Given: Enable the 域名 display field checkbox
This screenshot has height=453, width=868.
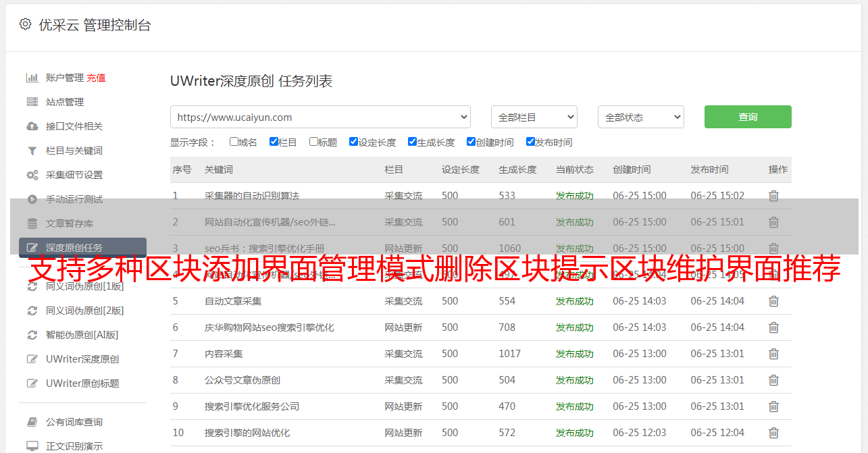Looking at the screenshot, I should 234,142.
